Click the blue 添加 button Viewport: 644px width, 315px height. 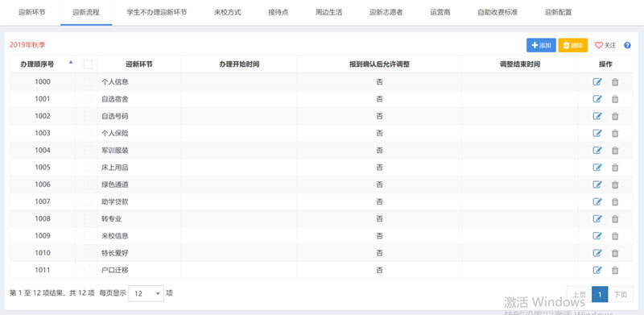click(541, 45)
